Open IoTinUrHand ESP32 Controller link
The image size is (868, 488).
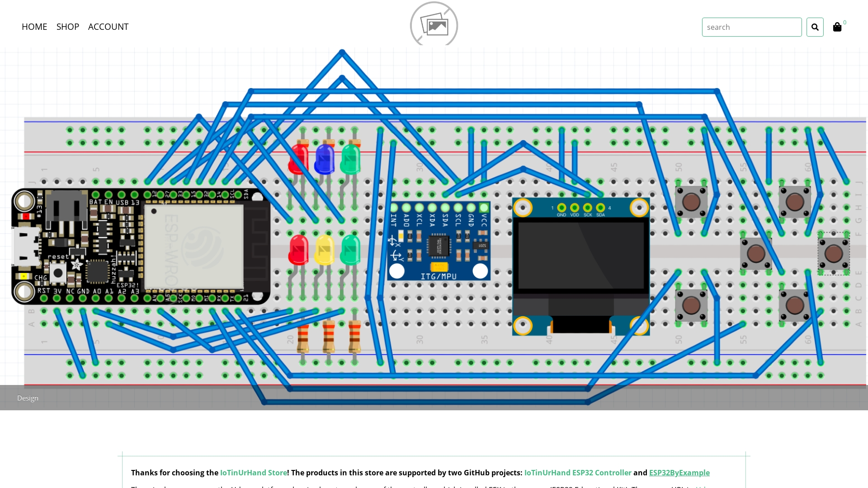[578, 473]
